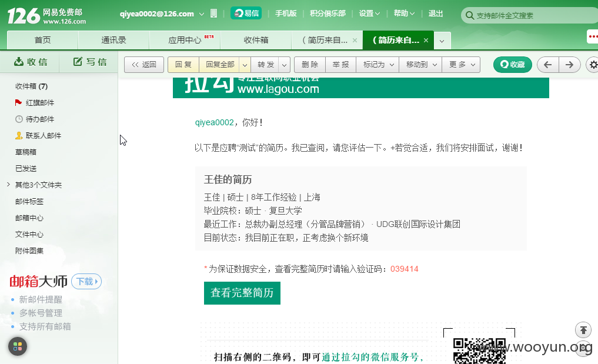Click the red flag 红旗邮件 icon
Image resolution: width=598 pixels, height=364 pixels.
click(18, 102)
